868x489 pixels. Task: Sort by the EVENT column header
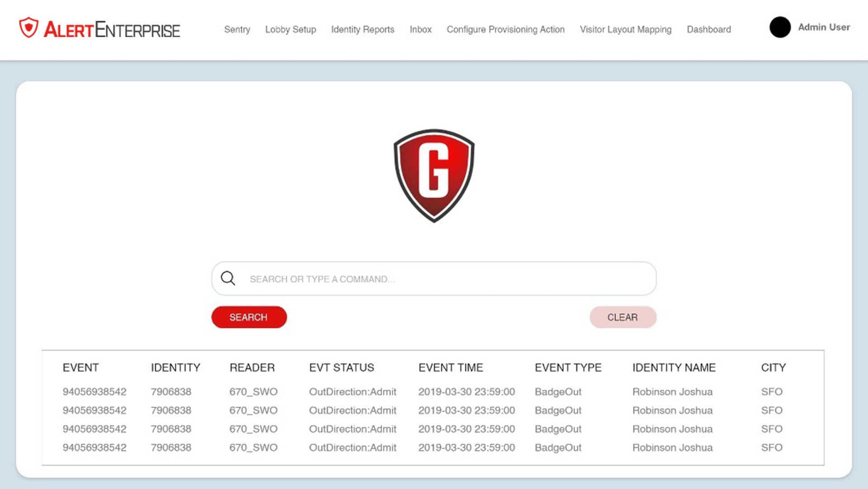[80, 367]
